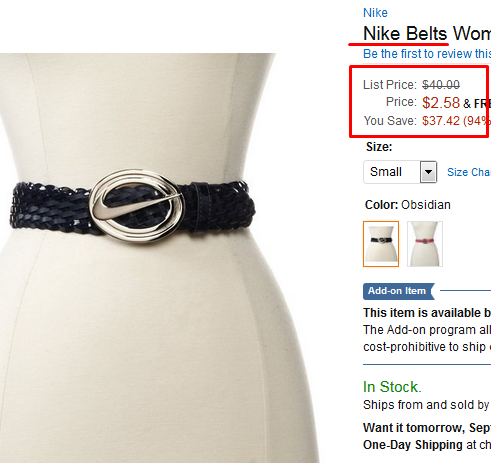
Task: Click the Add-on Item badge
Action: [x=399, y=291]
